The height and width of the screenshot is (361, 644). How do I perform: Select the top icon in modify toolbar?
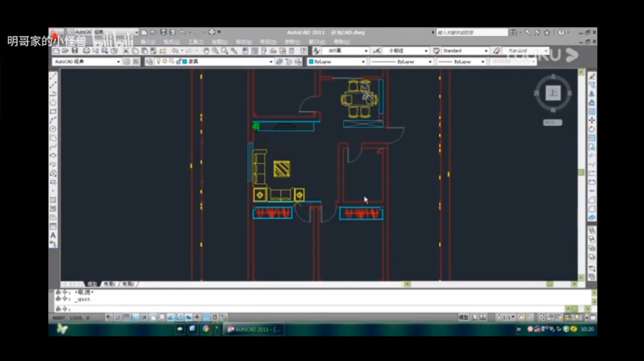[x=592, y=76]
